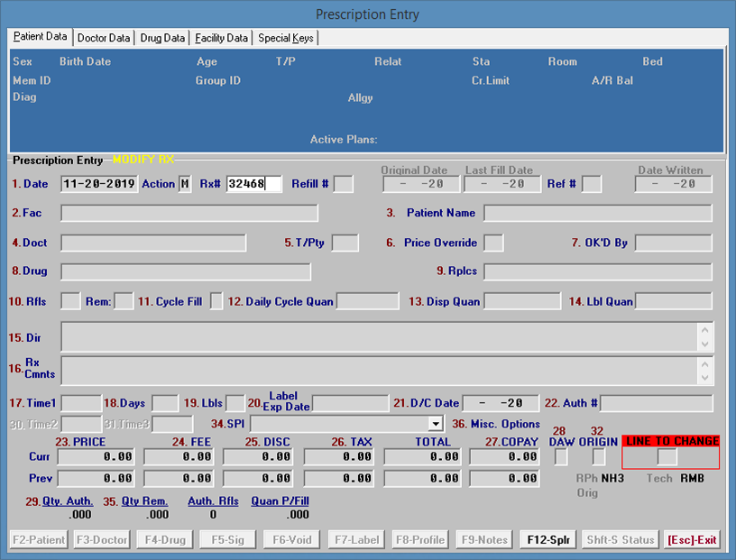Open the Drug Data tab

[x=162, y=38]
